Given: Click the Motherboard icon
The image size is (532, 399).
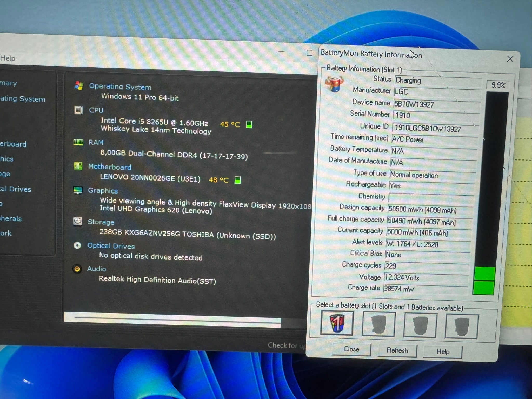Looking at the screenshot, I should click(78, 166).
